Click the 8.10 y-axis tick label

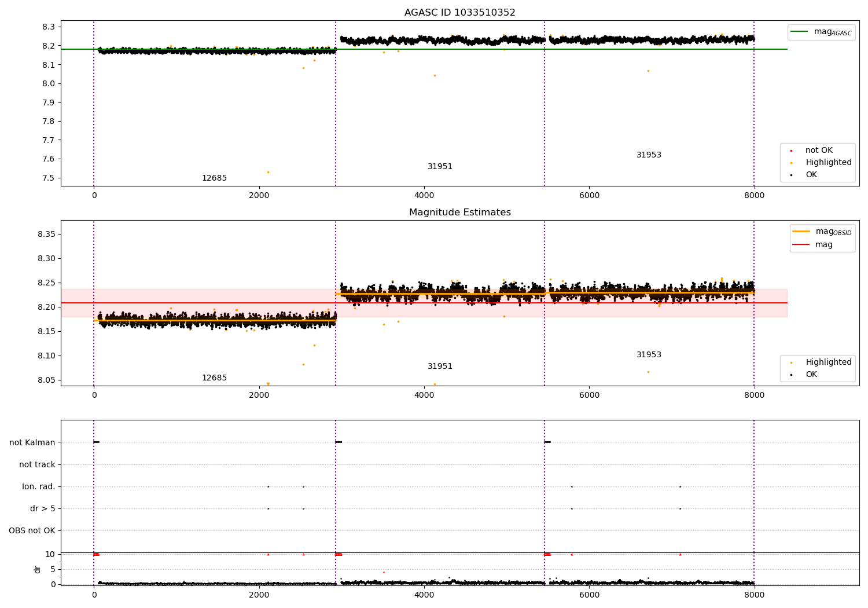(x=47, y=356)
